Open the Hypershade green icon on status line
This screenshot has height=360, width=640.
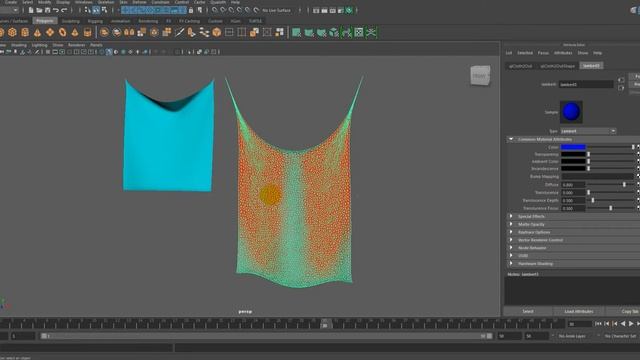349,10
